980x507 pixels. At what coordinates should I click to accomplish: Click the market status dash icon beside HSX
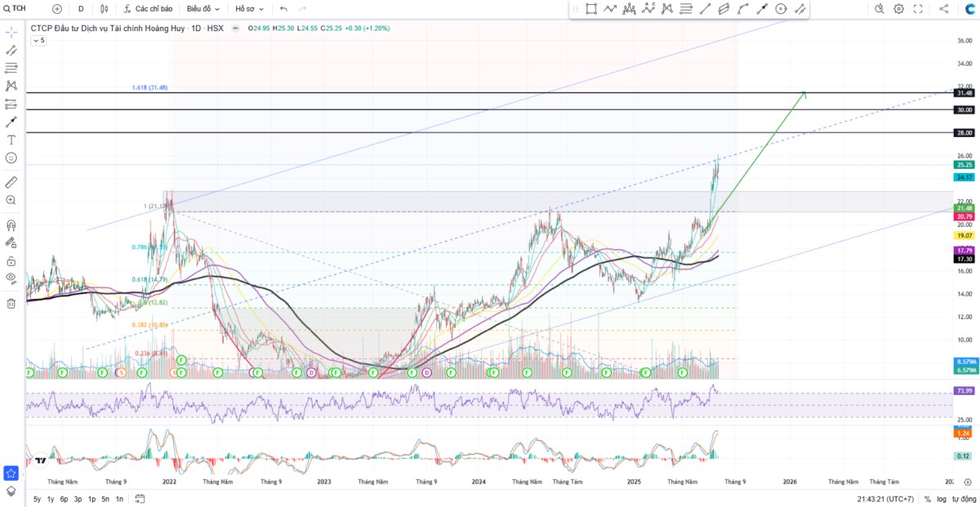click(236, 28)
